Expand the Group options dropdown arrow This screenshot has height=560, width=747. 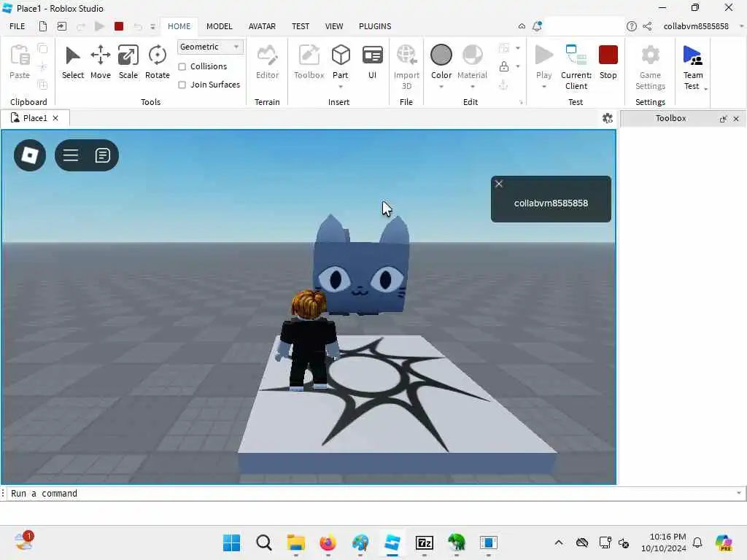click(x=518, y=48)
